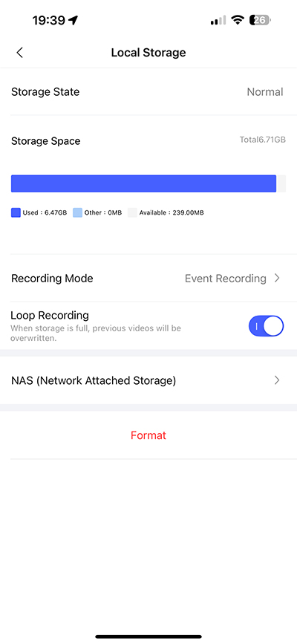Open NAS (Network Attached Storage) entry
This screenshot has height=644, width=297.
(148, 380)
